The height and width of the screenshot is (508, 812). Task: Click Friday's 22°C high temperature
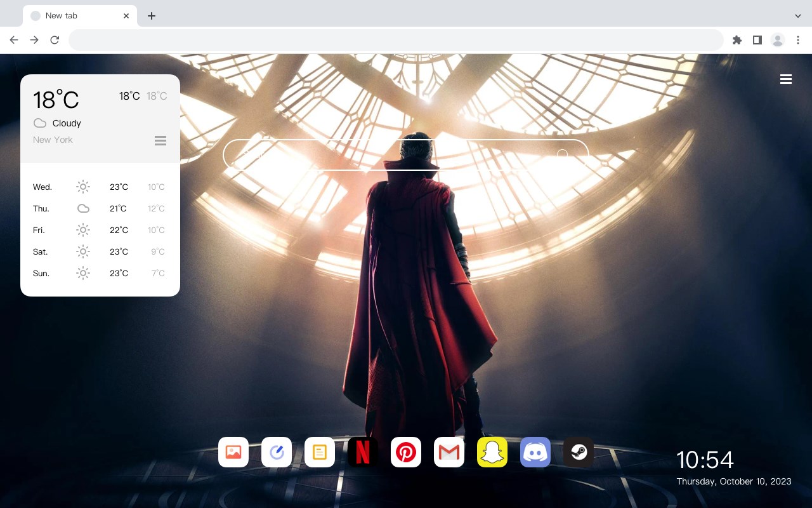(119, 230)
